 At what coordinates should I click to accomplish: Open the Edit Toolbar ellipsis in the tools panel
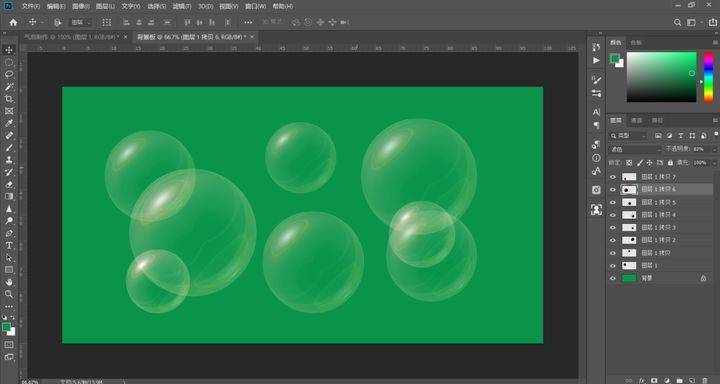[9, 306]
